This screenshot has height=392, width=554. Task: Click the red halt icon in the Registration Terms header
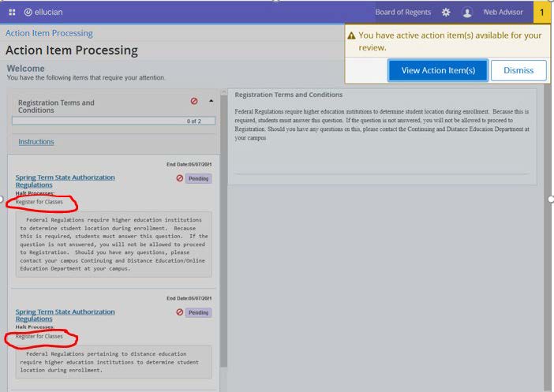tap(194, 101)
